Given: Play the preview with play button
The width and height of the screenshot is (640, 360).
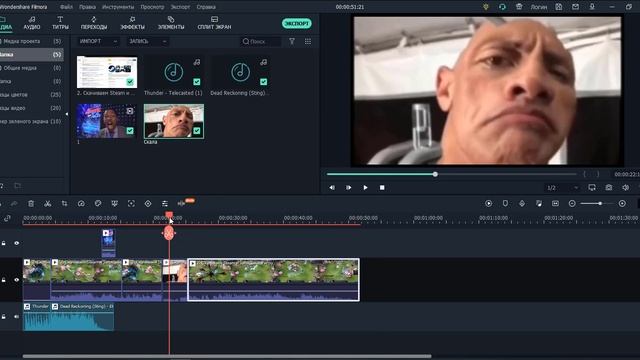Looking at the screenshot, I should tap(365, 187).
